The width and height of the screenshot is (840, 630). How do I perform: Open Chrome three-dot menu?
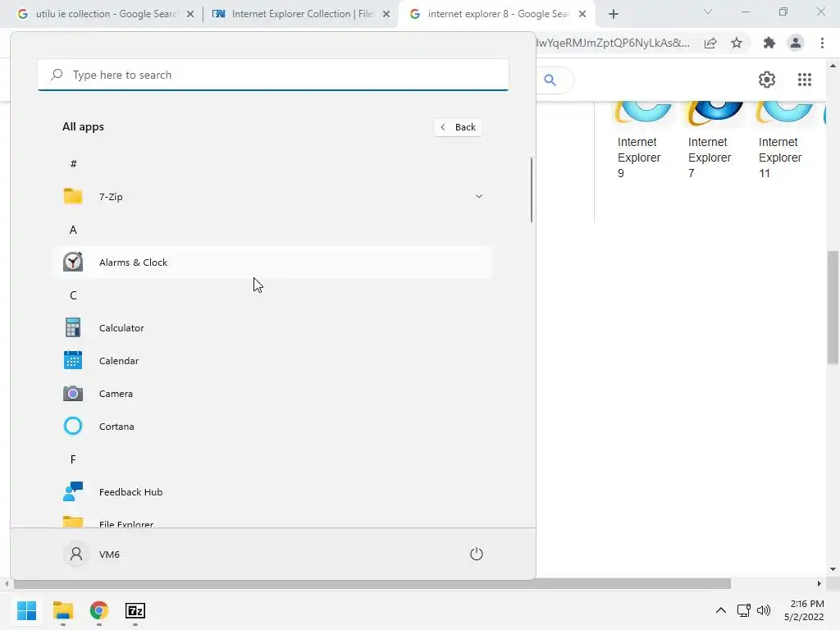pos(822,43)
